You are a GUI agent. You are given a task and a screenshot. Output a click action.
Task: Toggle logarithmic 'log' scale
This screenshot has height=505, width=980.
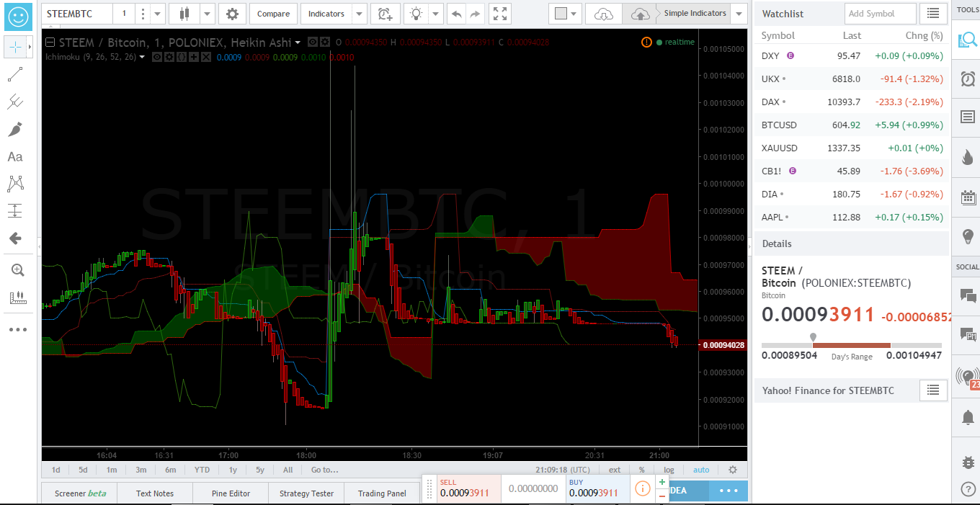coord(669,470)
